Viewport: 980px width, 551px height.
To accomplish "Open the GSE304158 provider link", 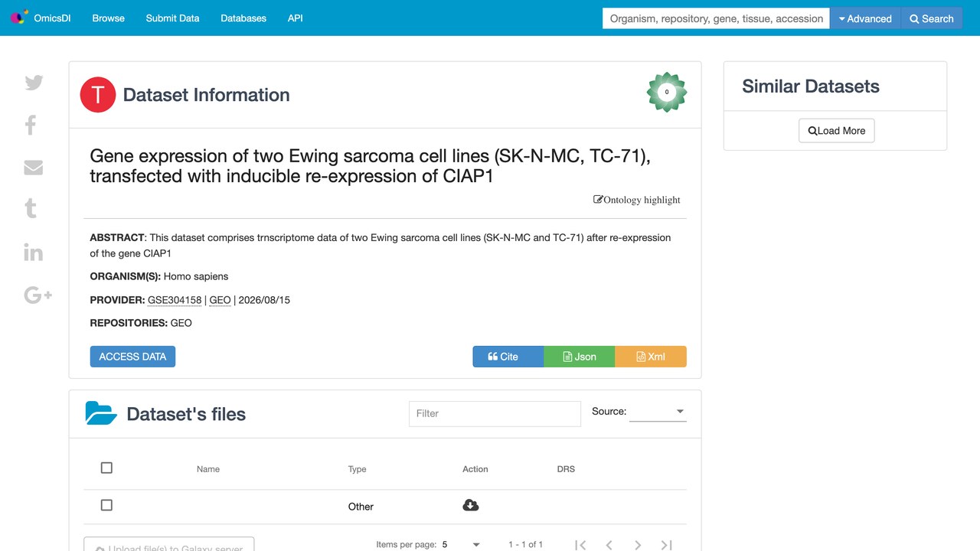I will tap(175, 300).
